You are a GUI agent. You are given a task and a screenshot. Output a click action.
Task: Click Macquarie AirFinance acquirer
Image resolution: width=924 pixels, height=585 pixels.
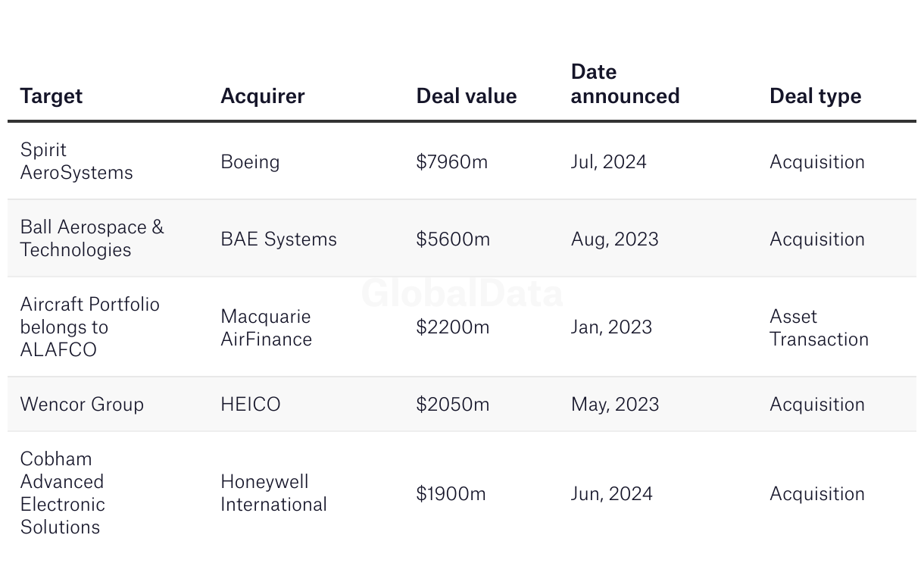point(266,327)
